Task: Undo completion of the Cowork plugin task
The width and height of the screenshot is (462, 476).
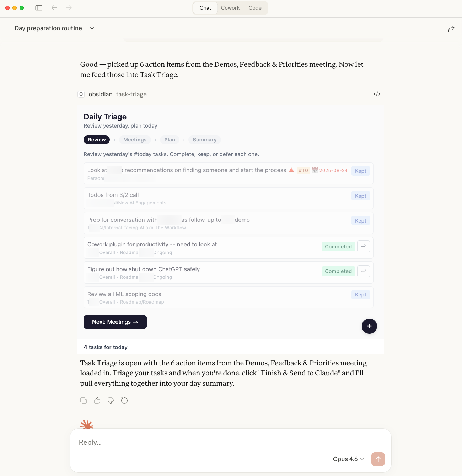Action: click(x=364, y=246)
